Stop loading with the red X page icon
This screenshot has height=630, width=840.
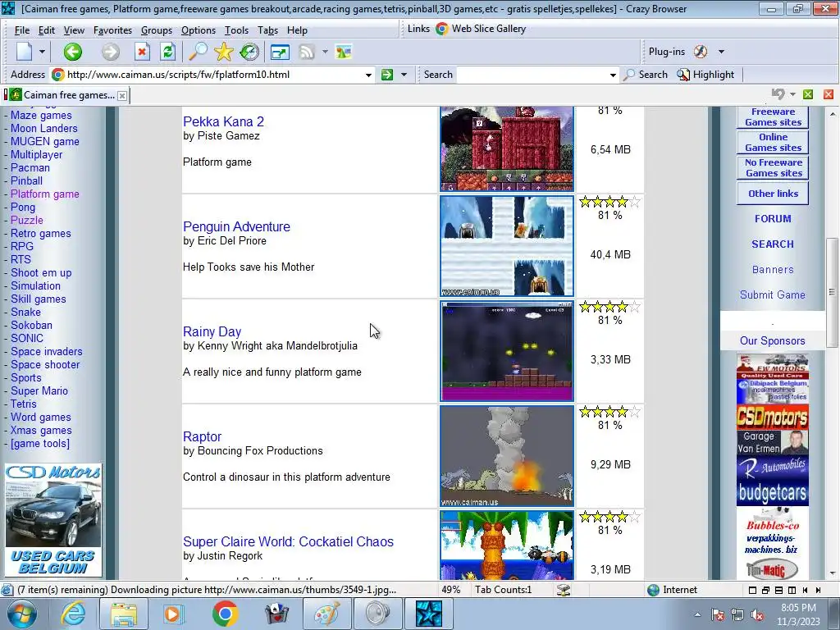pos(141,52)
